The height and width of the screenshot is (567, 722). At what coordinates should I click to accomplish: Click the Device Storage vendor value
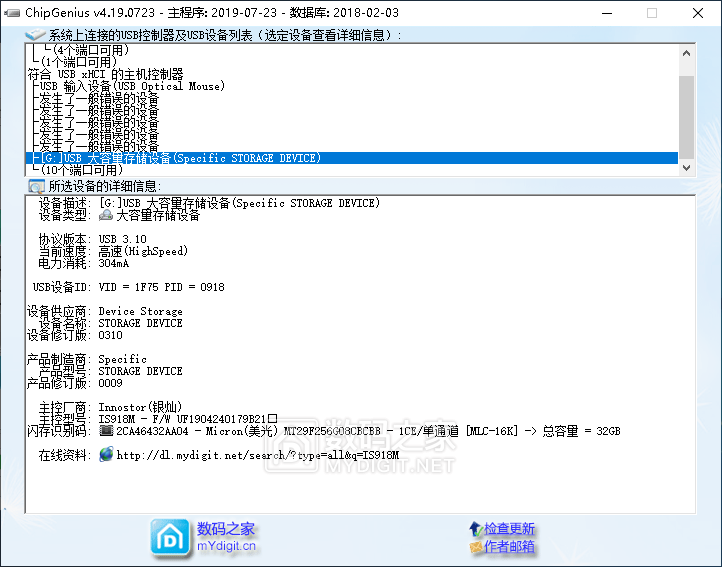(140, 311)
